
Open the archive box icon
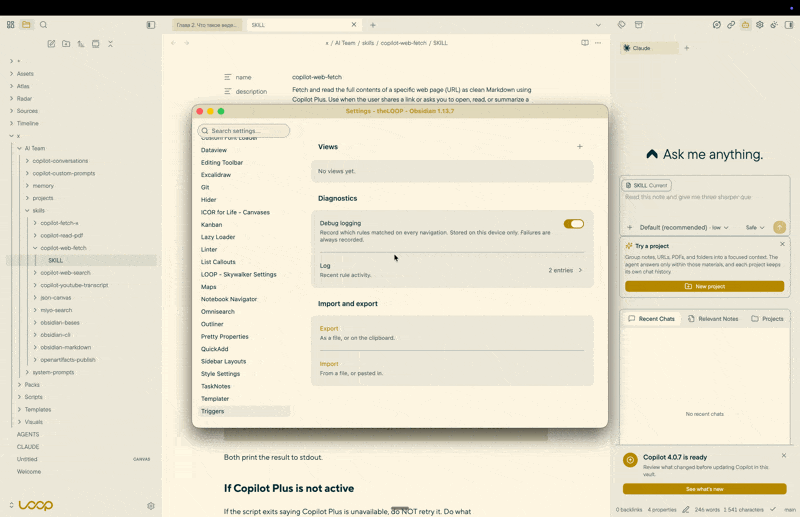click(x=638, y=24)
